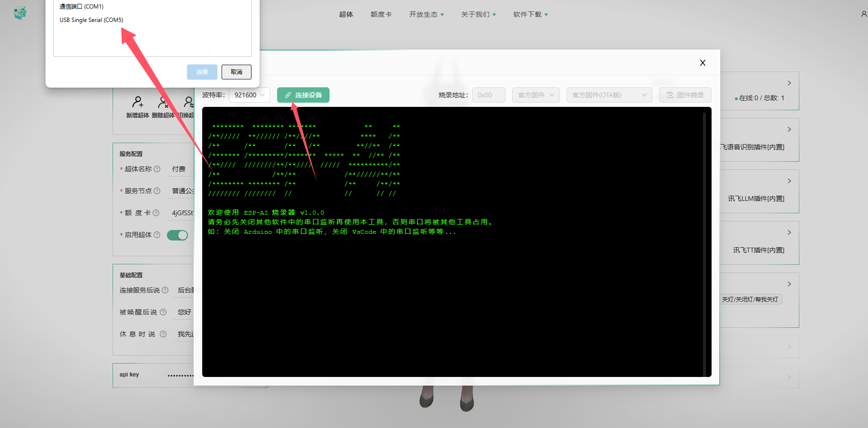868x428 pixels.
Task: Click help icon next to 连接服务后说
Action: (x=165, y=290)
